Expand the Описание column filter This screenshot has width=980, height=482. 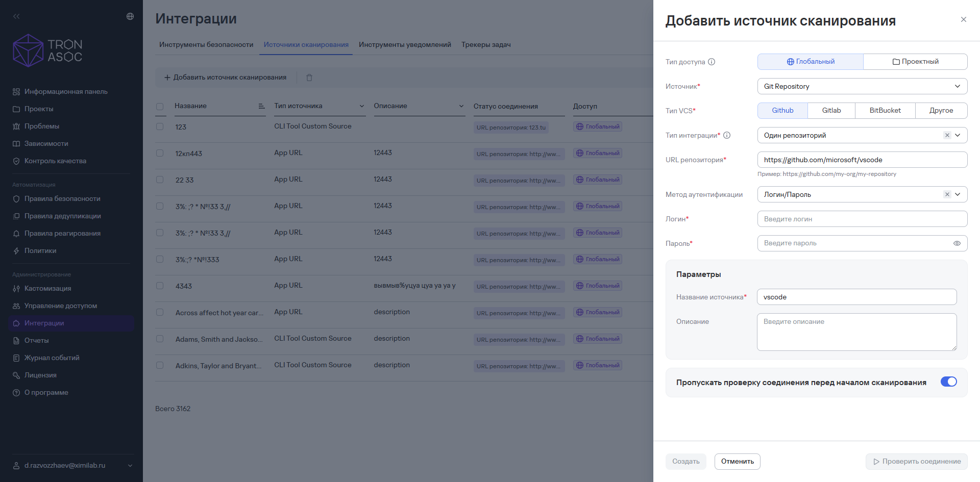point(461,106)
